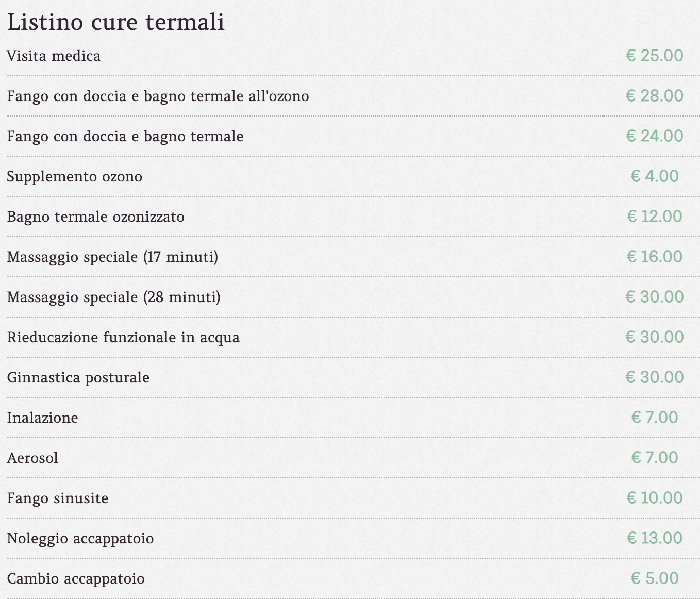Click the € 25.00 price for Visita medica
Viewport: 700px width, 599px height.
tap(655, 55)
